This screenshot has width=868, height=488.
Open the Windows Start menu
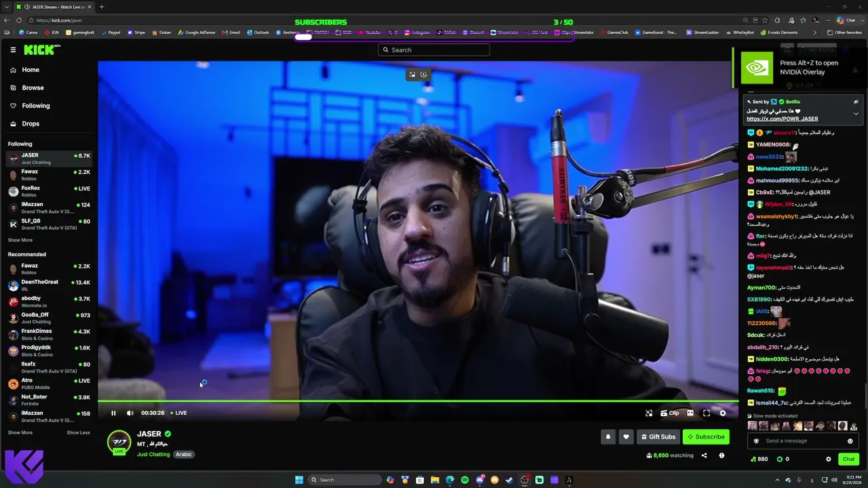click(x=299, y=480)
